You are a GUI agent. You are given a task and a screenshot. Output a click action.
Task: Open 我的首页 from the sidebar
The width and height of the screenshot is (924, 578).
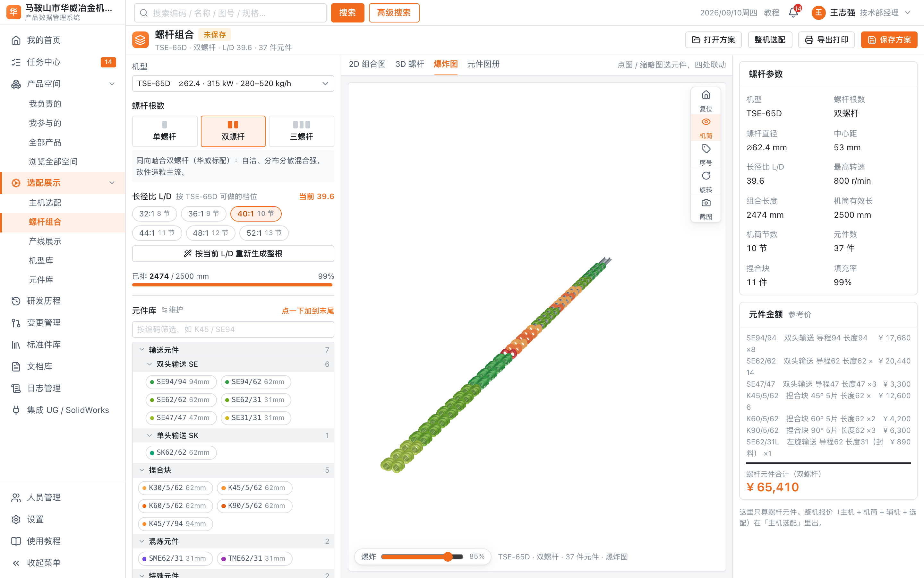point(63,40)
